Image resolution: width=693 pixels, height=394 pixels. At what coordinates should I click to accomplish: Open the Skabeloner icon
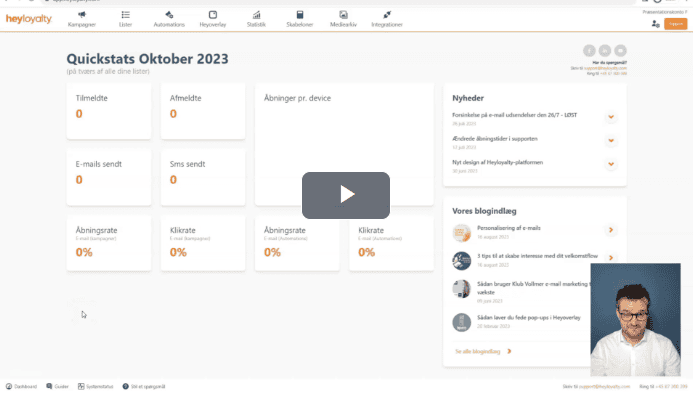(x=300, y=15)
